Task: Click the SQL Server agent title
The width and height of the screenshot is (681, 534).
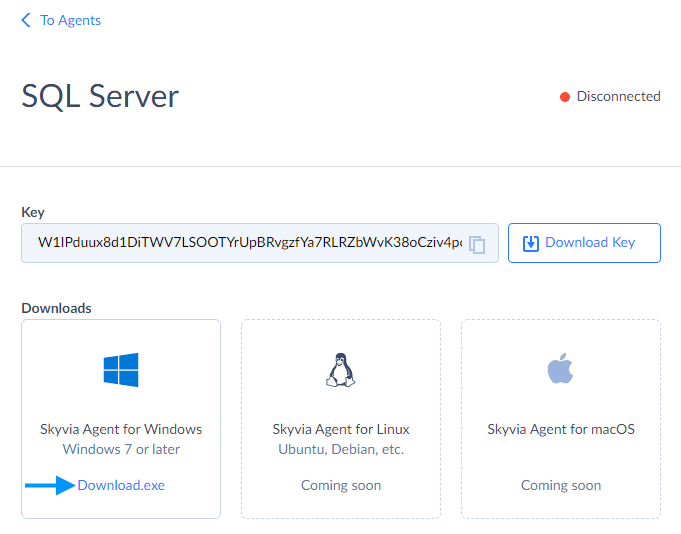Action: (100, 96)
